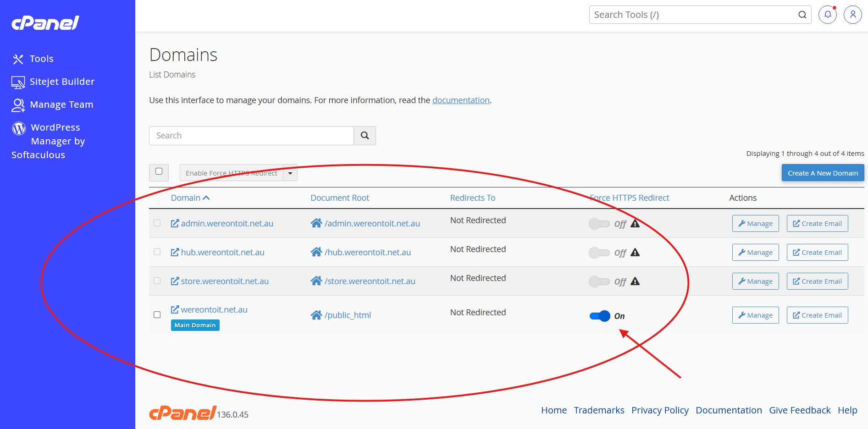Toggle Force HTTPS Redirect for wereontoit.net.au
Viewport: 868px width, 429px height.
(600, 316)
